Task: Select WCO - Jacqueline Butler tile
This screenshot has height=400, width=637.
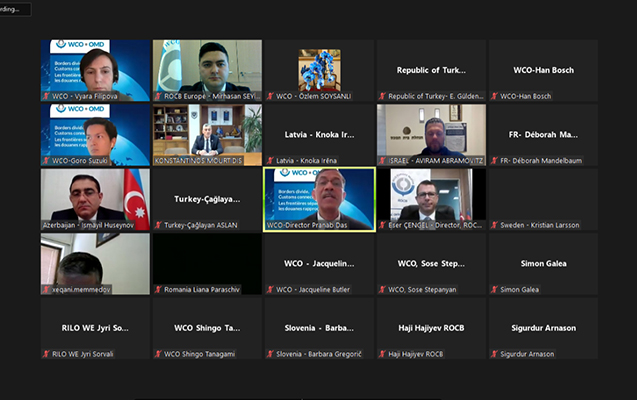Action: coord(319,264)
